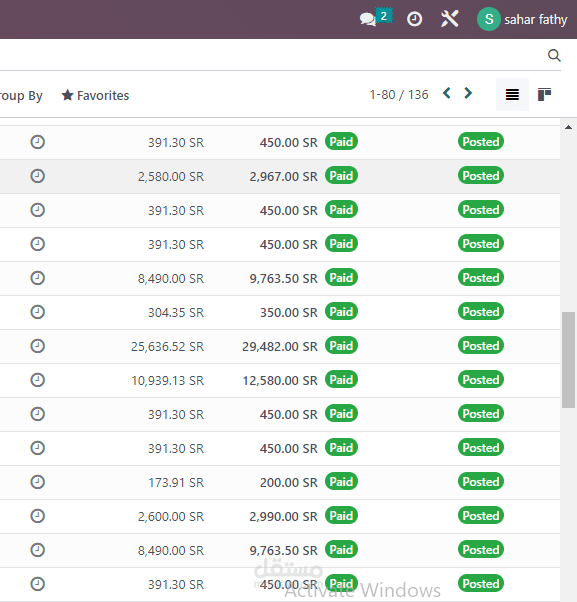Click the green S avatar
577x602 pixels.
click(488, 19)
